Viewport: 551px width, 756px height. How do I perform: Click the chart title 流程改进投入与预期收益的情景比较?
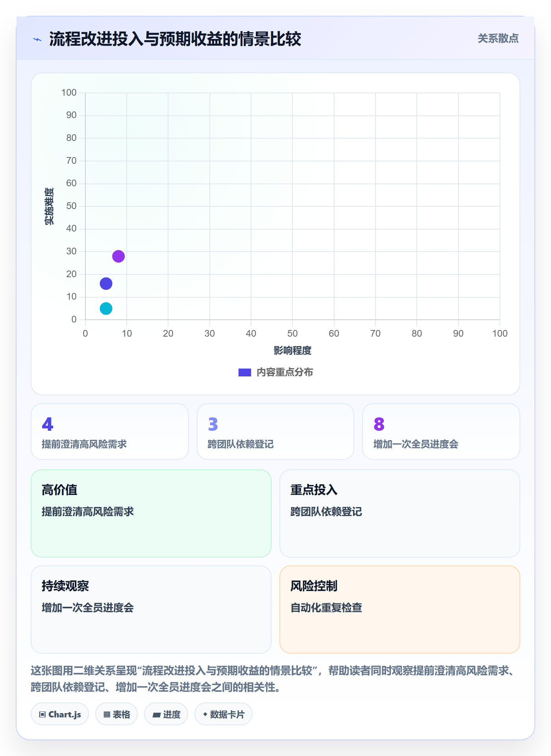[x=175, y=39]
